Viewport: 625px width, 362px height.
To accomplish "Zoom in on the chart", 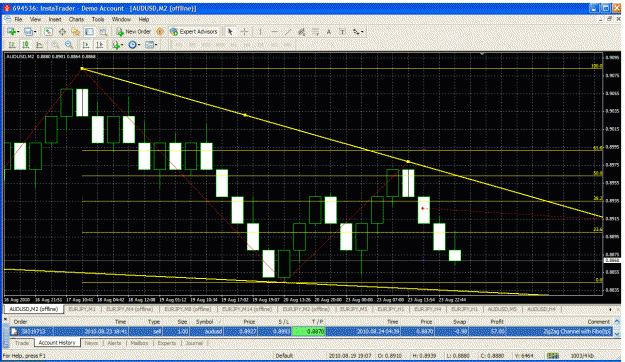I will (x=55, y=45).
